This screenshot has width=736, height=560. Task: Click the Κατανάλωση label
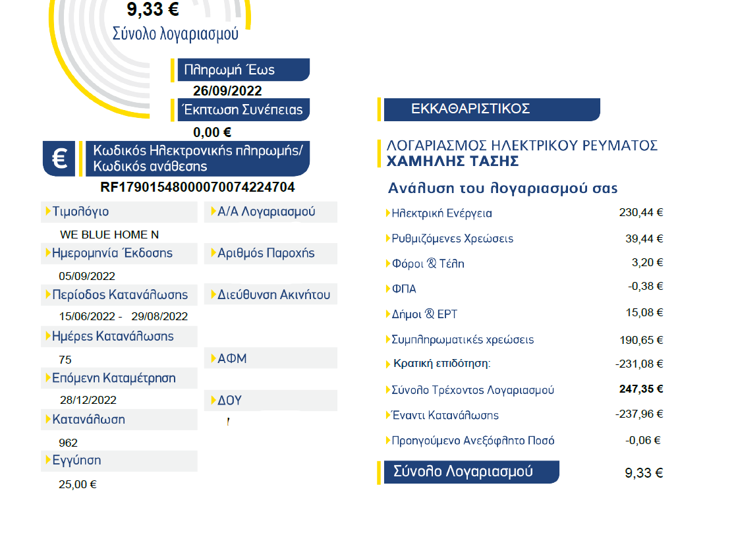pos(89,420)
